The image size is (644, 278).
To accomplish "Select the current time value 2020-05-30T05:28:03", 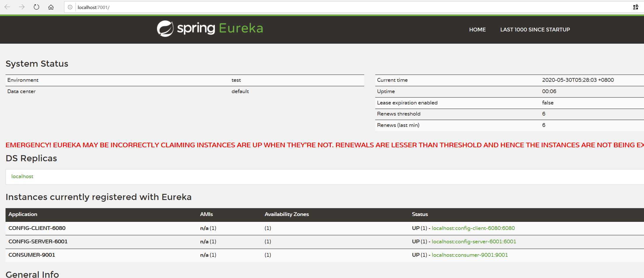I will pos(578,80).
